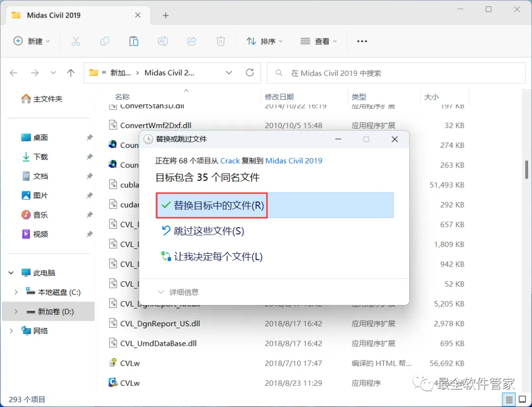
Task: Unpin 桌面 using its pin icon
Action: [89, 137]
